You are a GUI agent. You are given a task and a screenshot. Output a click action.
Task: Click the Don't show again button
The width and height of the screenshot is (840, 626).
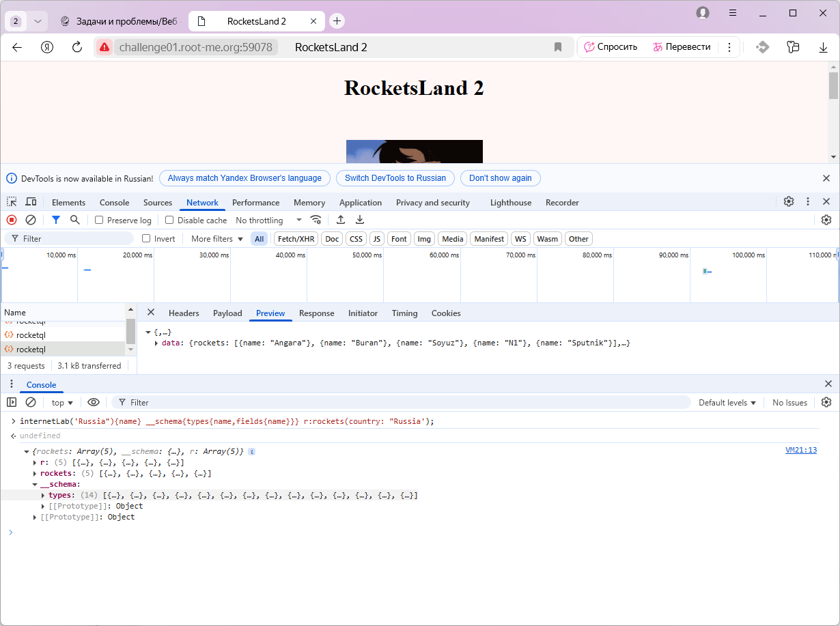(501, 178)
